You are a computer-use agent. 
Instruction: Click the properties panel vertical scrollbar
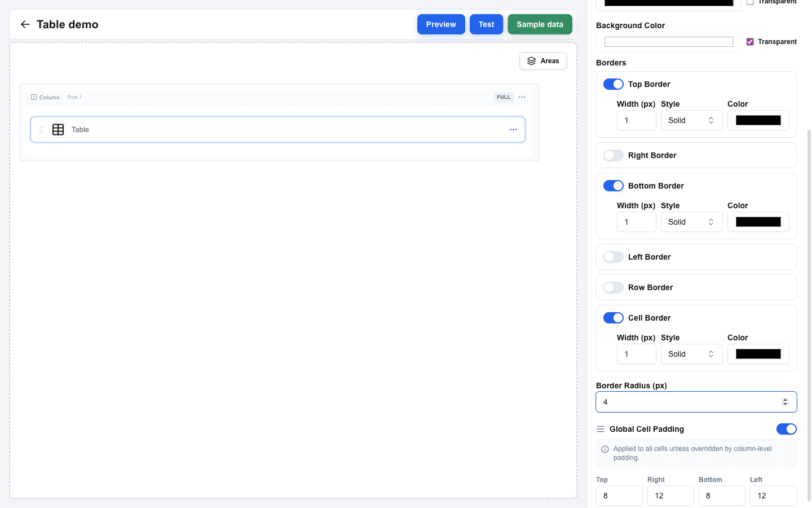tap(809, 315)
